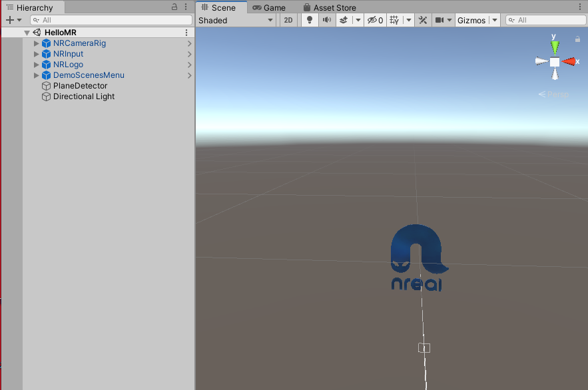
Task: Click the NRInput blue prefab cube icon
Action: [x=46, y=54]
